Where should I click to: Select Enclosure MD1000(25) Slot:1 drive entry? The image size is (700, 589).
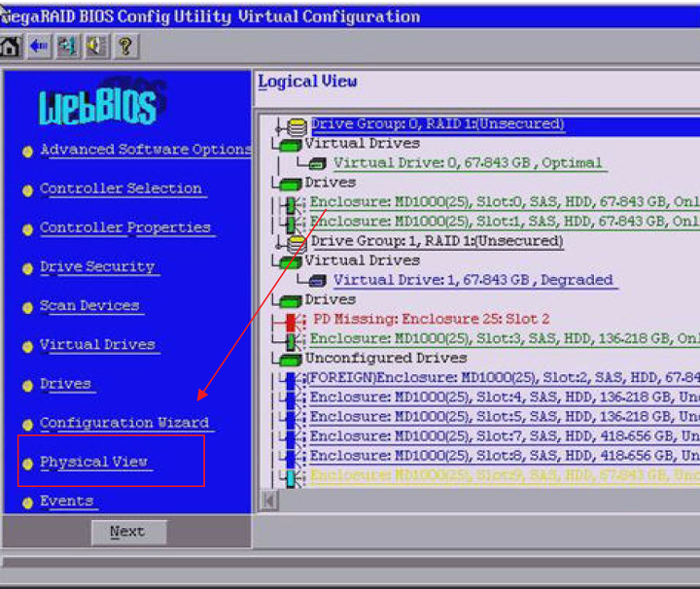pos(505,222)
